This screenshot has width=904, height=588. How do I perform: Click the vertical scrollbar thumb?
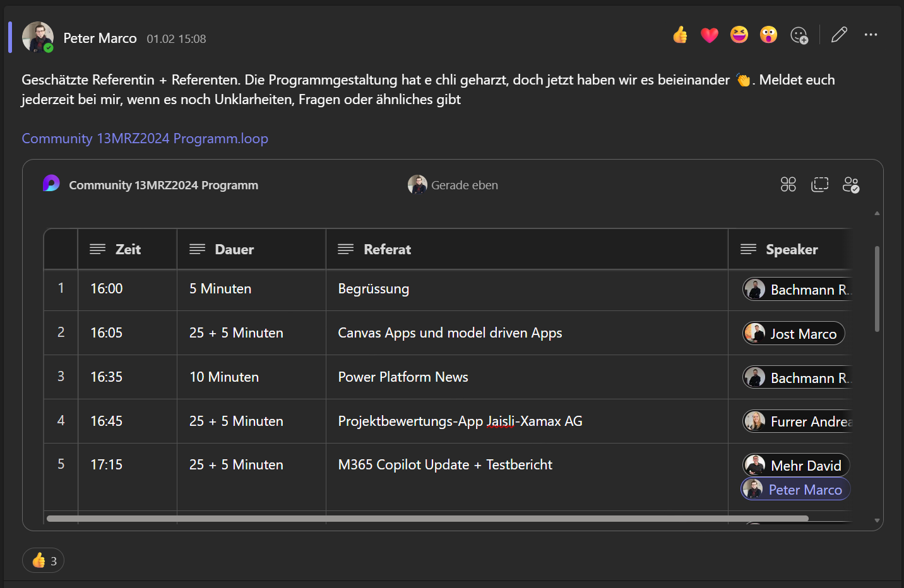pos(877,289)
